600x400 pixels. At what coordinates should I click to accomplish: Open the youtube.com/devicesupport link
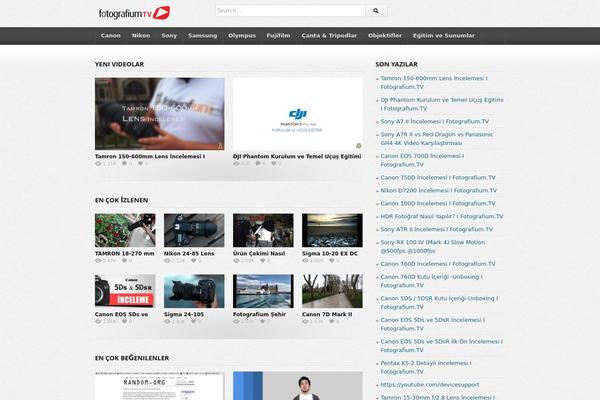pyautogui.click(x=429, y=385)
